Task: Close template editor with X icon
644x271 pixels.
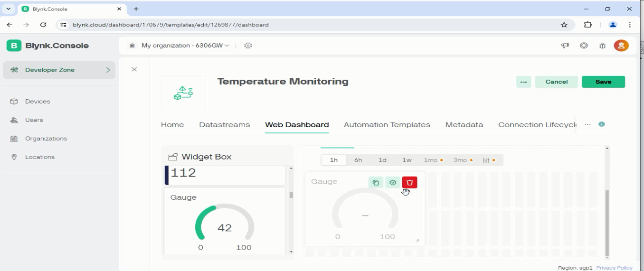Action: tap(134, 70)
